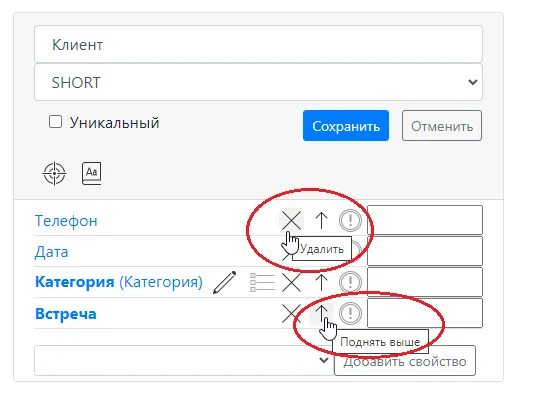The image size is (534, 411).
Task: Click the Сохранить button
Action: click(346, 126)
